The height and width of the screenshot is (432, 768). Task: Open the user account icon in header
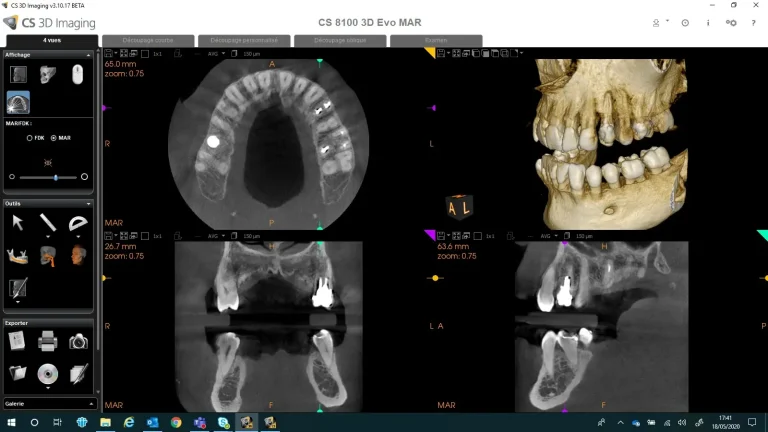click(656, 23)
